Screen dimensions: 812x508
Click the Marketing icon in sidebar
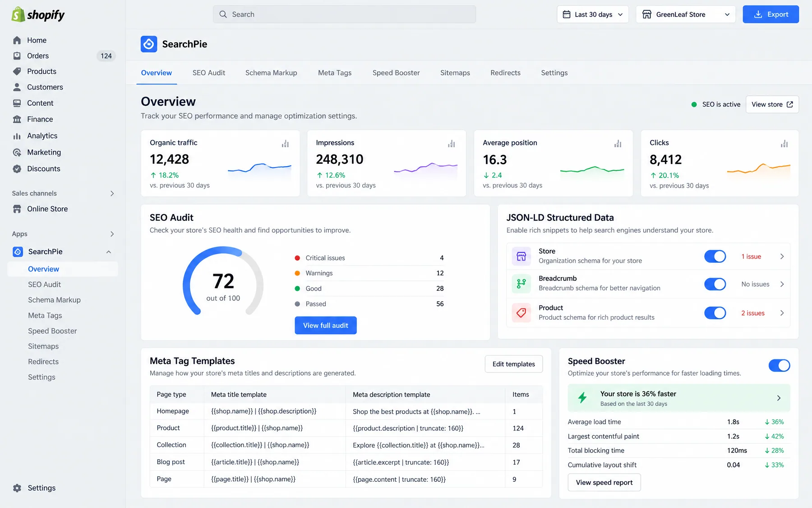17,153
